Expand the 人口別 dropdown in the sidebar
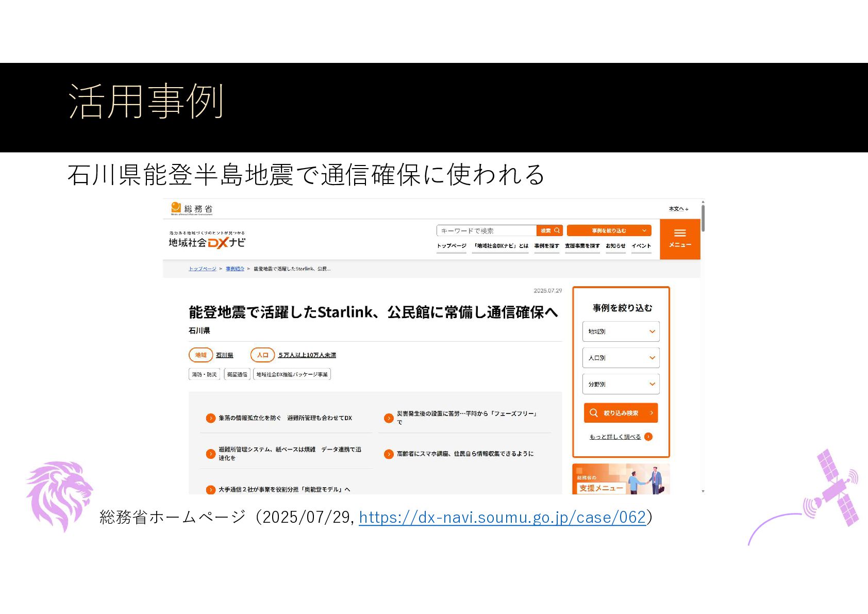 click(x=621, y=358)
